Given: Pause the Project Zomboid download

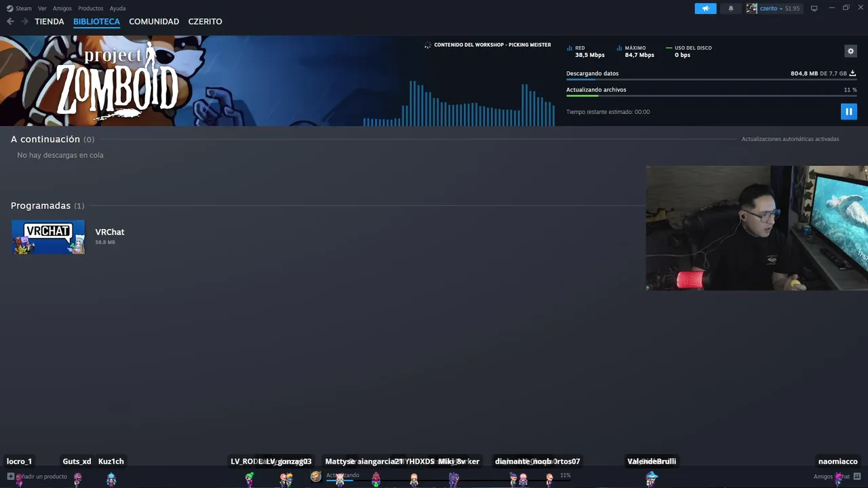Looking at the screenshot, I should (x=848, y=111).
